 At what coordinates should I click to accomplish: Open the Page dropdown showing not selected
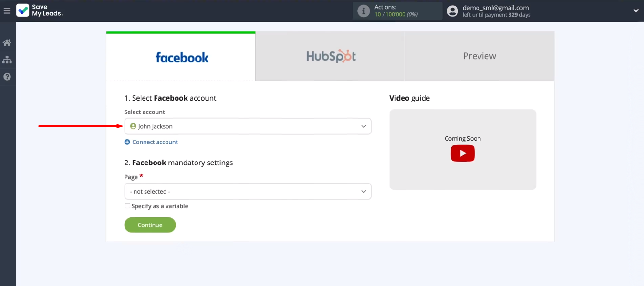248,191
